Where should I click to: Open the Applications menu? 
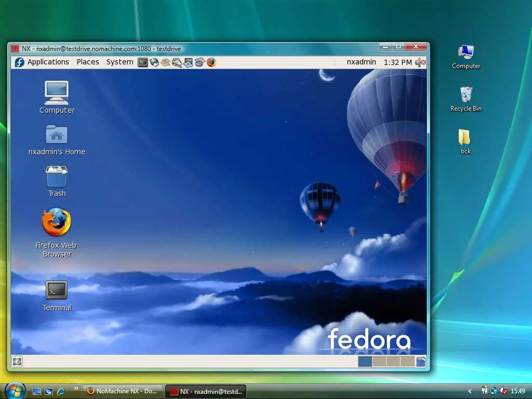click(48, 62)
